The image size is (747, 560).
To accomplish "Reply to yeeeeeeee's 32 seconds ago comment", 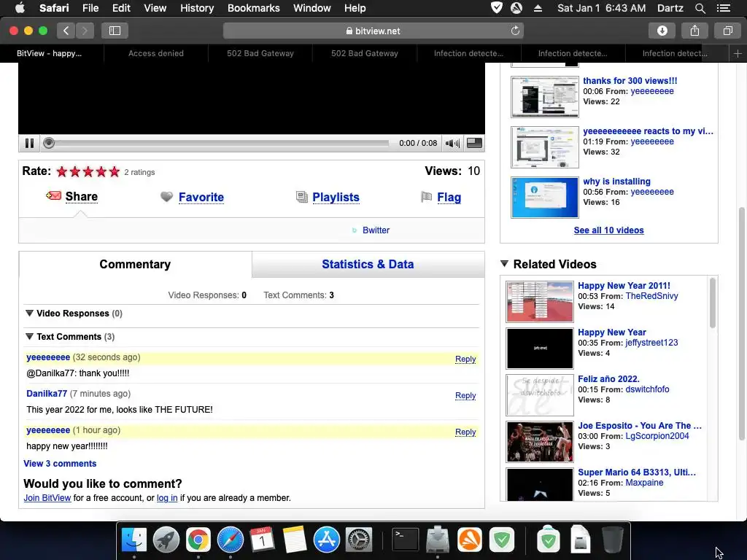I will pos(465,359).
